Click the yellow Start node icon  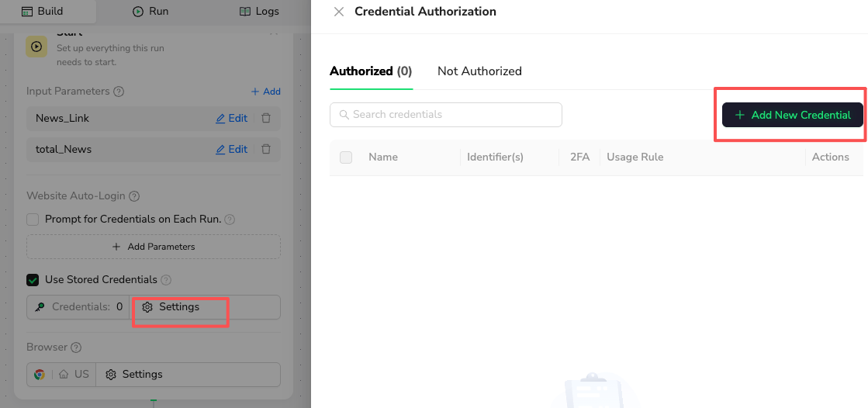[36, 47]
